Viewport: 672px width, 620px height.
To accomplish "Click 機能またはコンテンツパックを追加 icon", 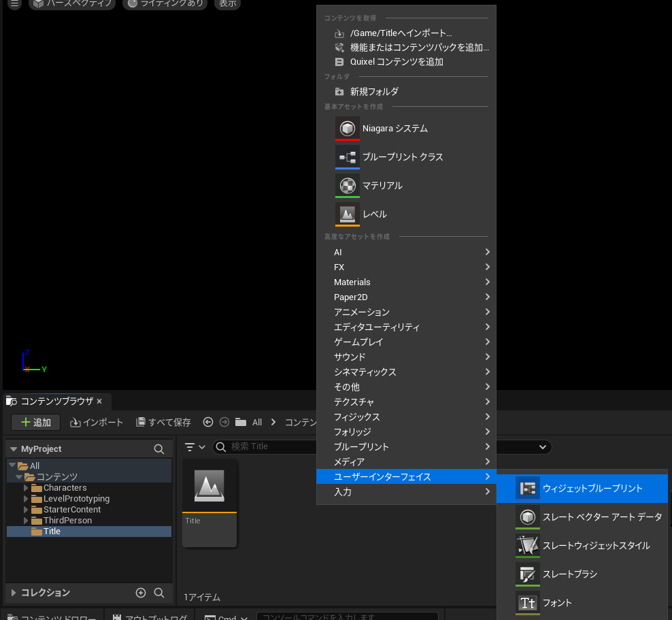I will [x=339, y=48].
